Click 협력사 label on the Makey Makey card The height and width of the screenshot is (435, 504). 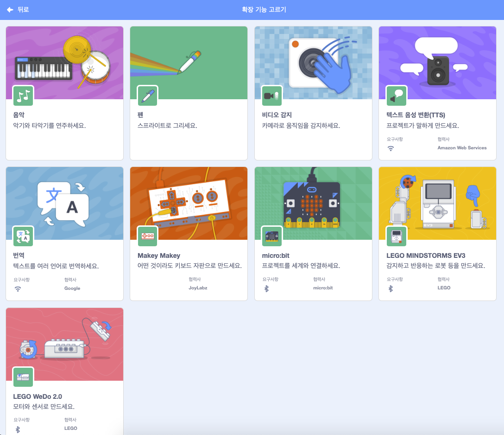click(x=195, y=279)
